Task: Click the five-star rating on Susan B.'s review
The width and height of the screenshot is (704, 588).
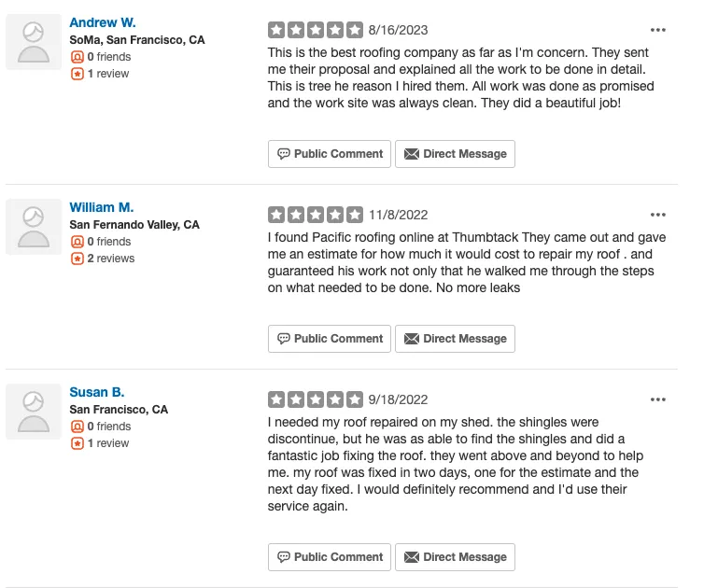Action: click(x=316, y=399)
